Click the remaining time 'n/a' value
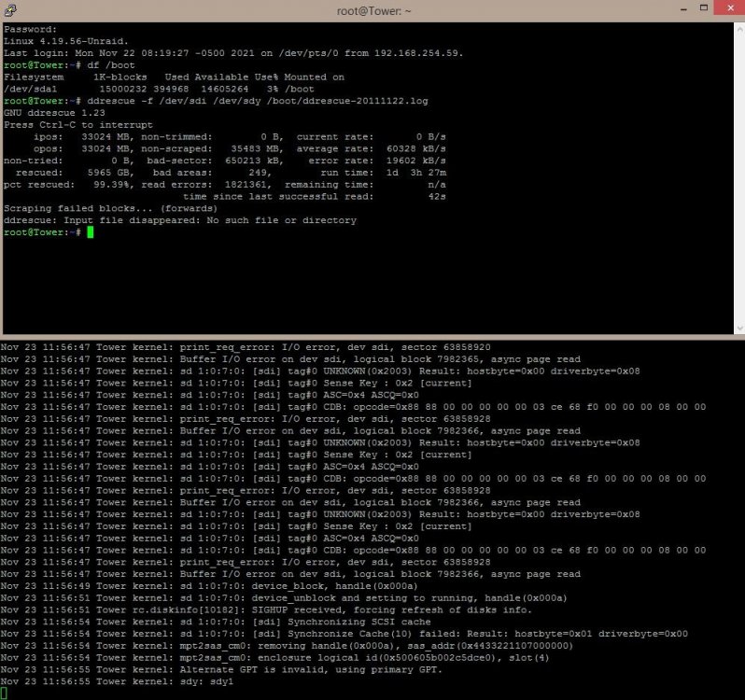Image resolution: width=745 pixels, height=700 pixels. (x=437, y=185)
